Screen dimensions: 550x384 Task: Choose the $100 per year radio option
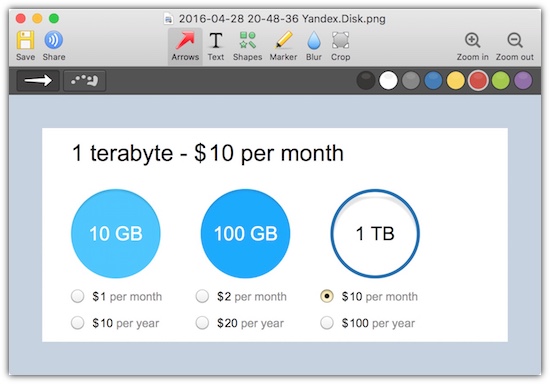coord(327,323)
